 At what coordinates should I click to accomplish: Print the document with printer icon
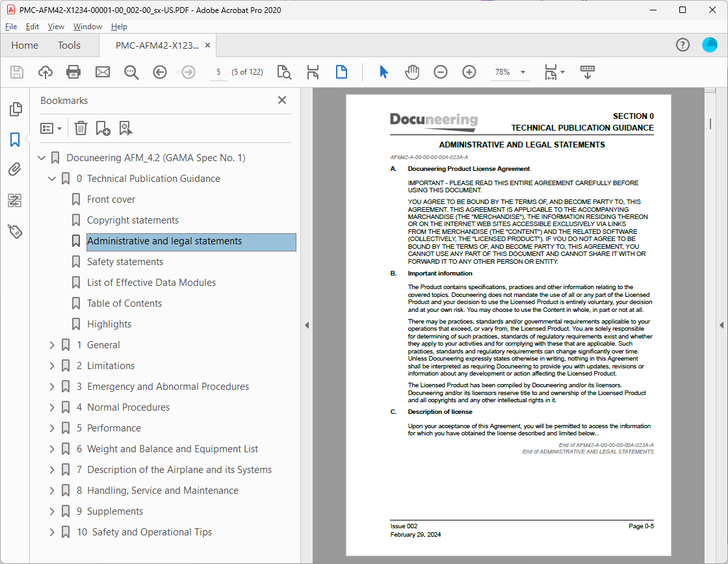pyautogui.click(x=73, y=72)
